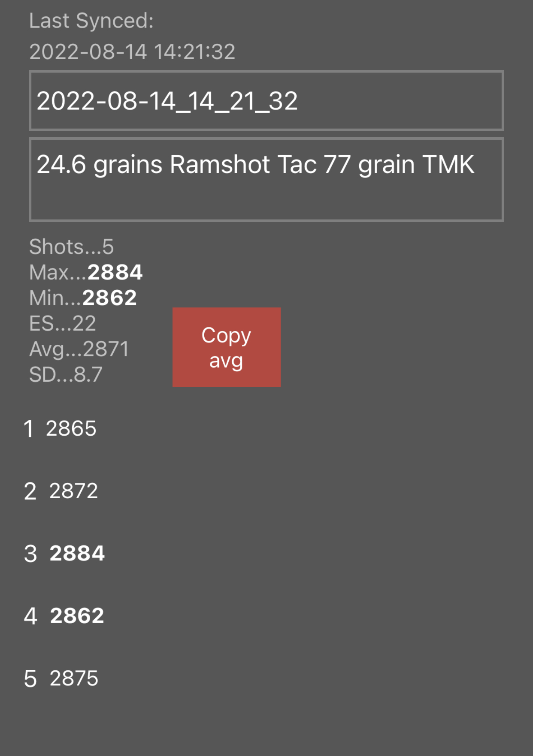
Task: Tap the row number 1 in the shot list
Action: 29,429
